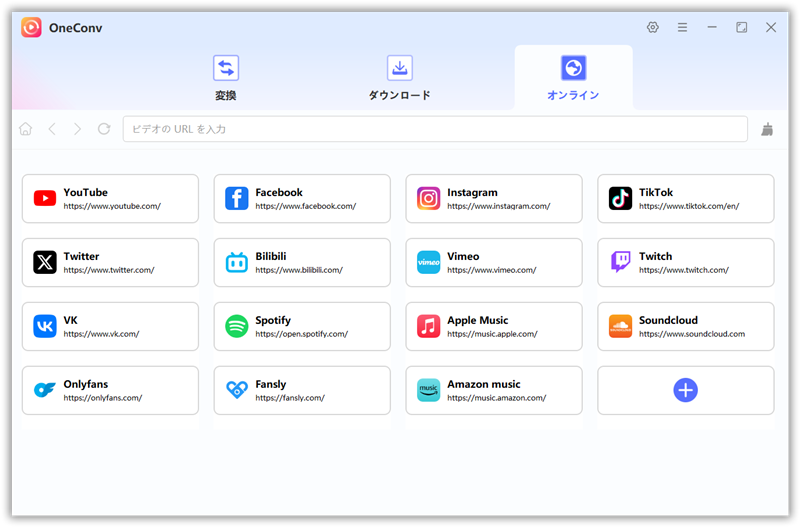
Task: Open the hamburger menu icon
Action: [x=682, y=27]
